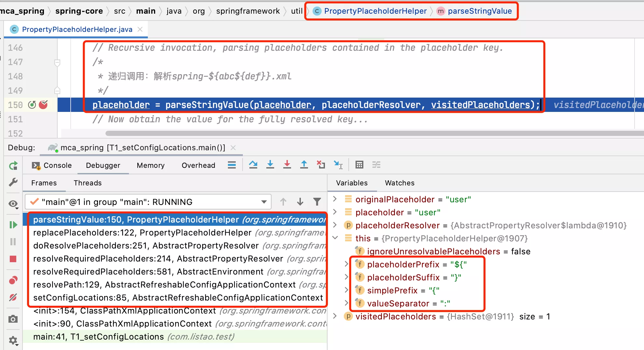Viewport: 644px width, 350px height.
Task: Click the red Stop button
Action: click(x=13, y=259)
